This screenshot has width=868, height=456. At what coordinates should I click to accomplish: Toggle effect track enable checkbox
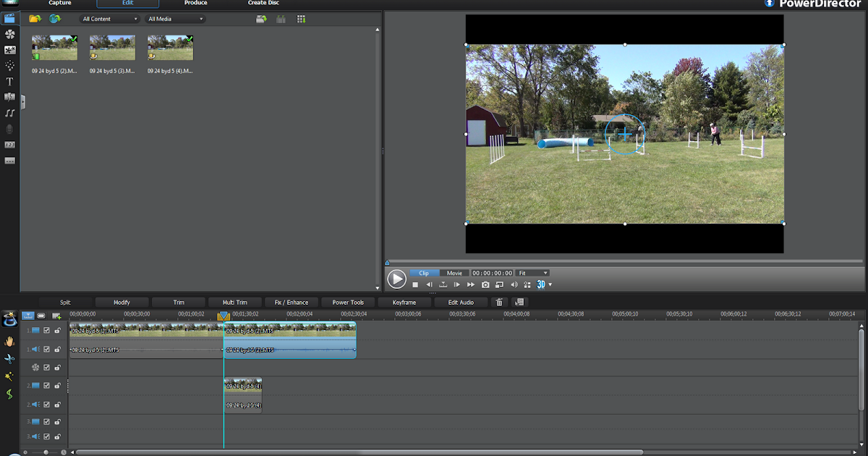click(46, 368)
